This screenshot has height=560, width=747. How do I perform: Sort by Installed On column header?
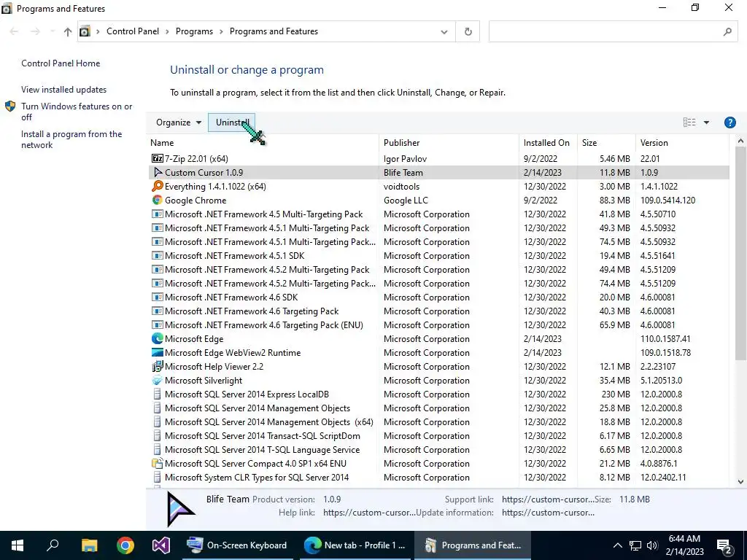549,142
